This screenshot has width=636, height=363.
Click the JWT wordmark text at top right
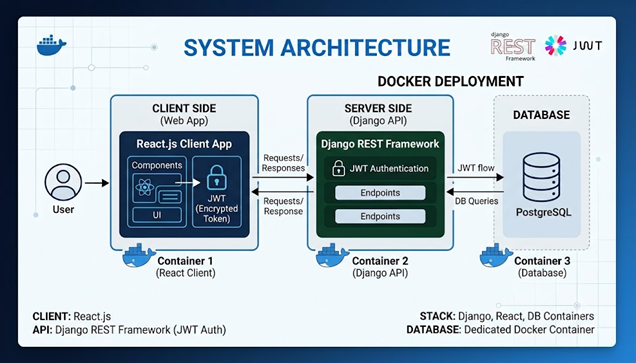click(x=587, y=45)
